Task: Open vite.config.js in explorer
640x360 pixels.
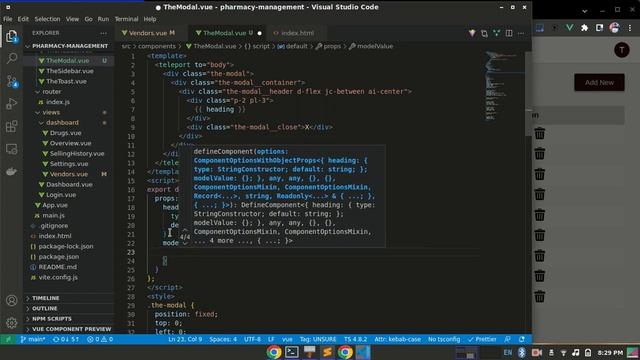Action: tap(58, 277)
